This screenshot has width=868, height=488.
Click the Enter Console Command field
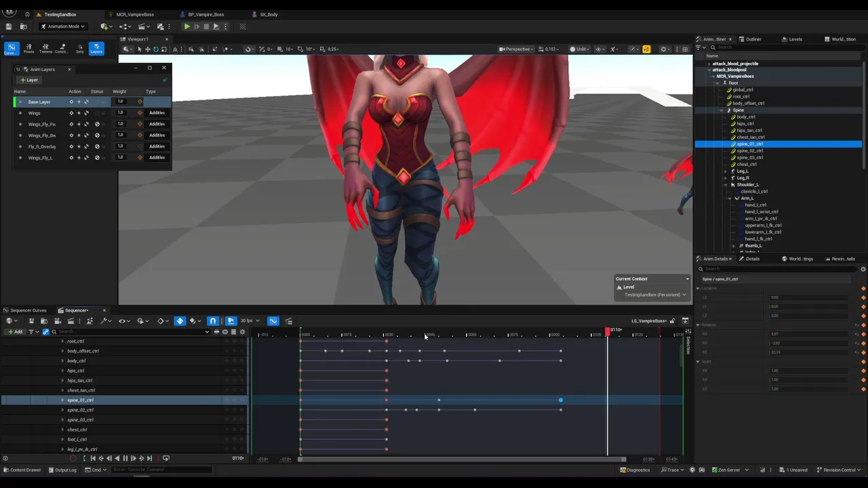[x=161, y=470]
